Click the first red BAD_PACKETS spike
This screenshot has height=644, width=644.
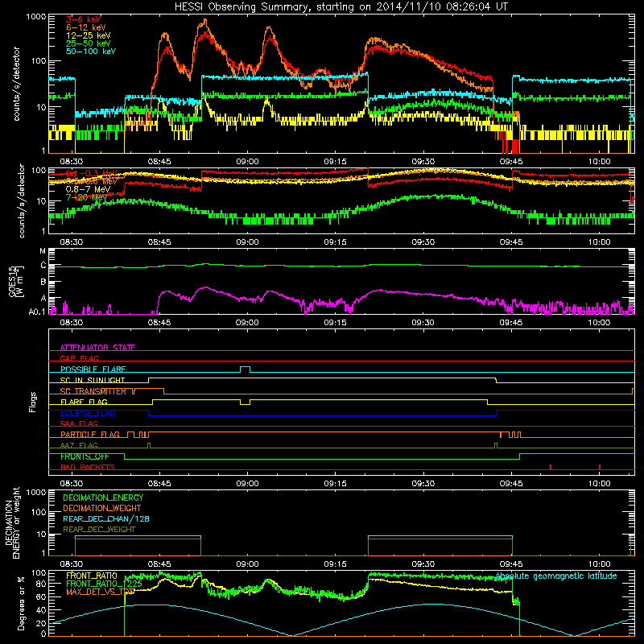point(551,467)
